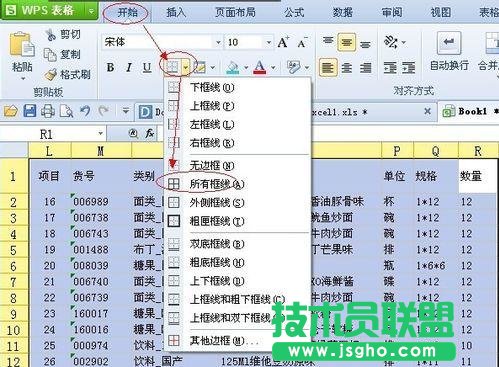Select bottom vertical alignment icon
Viewport: 499px width, 367px height.
(365, 44)
